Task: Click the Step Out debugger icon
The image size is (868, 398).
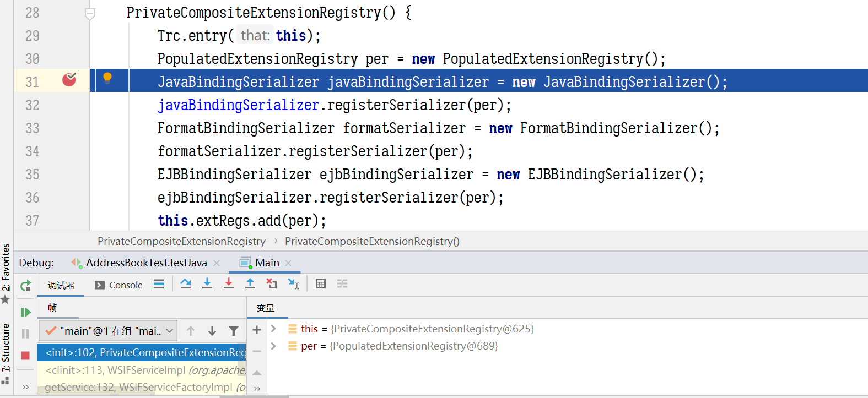Action: 250,283
